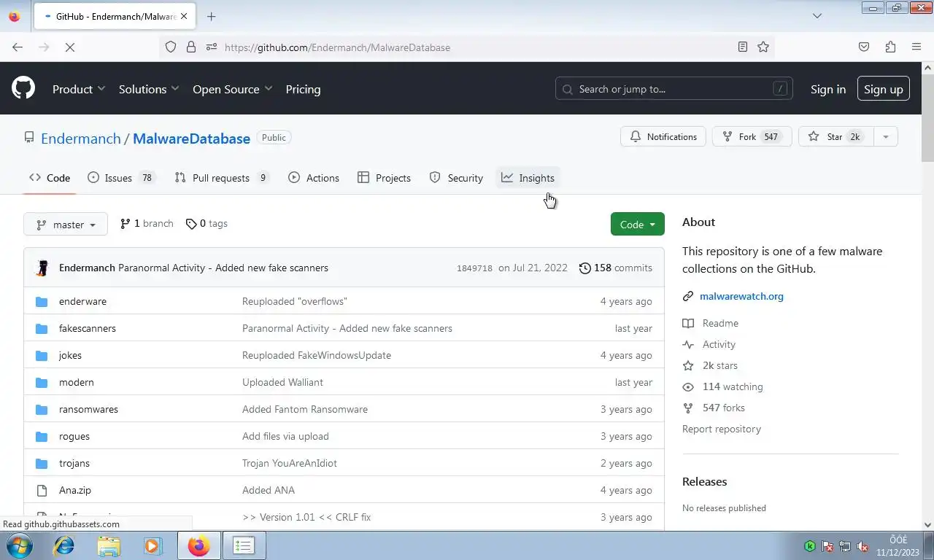Click the Ana.zip file icon
The image size is (934, 560).
point(42,490)
